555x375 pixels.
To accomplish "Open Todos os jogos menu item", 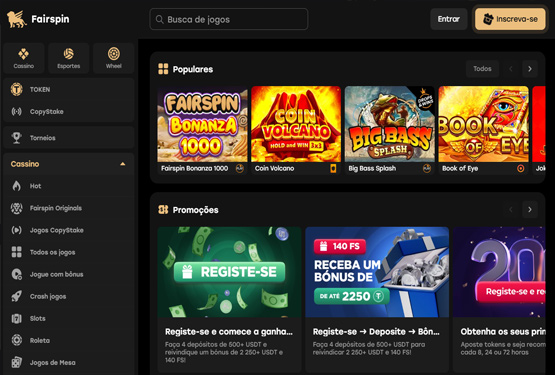I will pyautogui.click(x=69, y=252).
